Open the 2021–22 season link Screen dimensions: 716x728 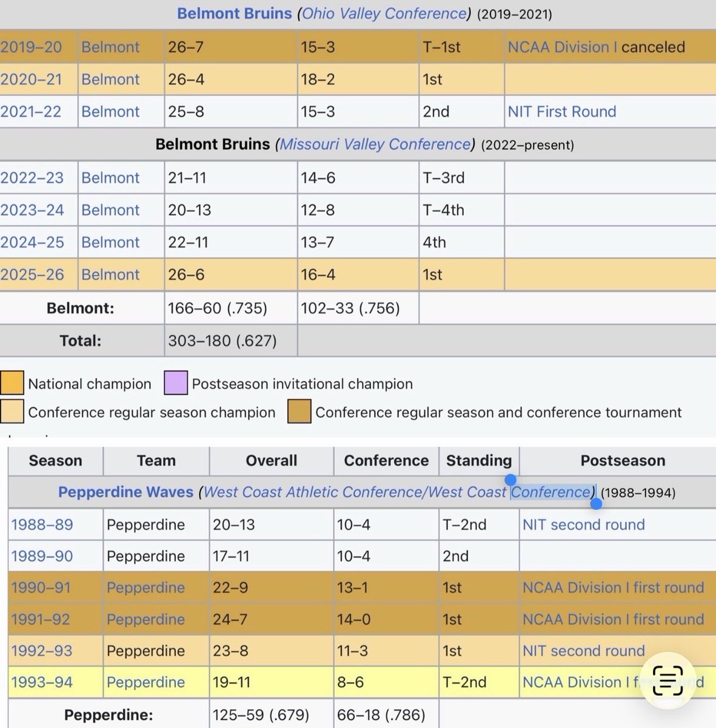31,112
